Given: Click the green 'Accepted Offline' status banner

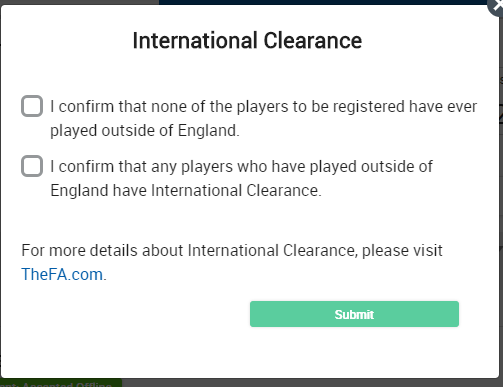Looking at the screenshot, I should pyautogui.click(x=61, y=383).
